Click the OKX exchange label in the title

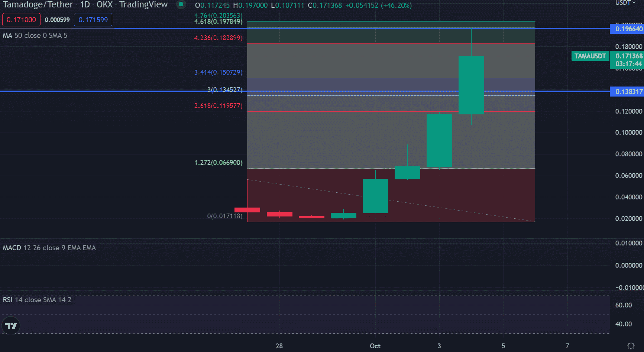tap(104, 4)
